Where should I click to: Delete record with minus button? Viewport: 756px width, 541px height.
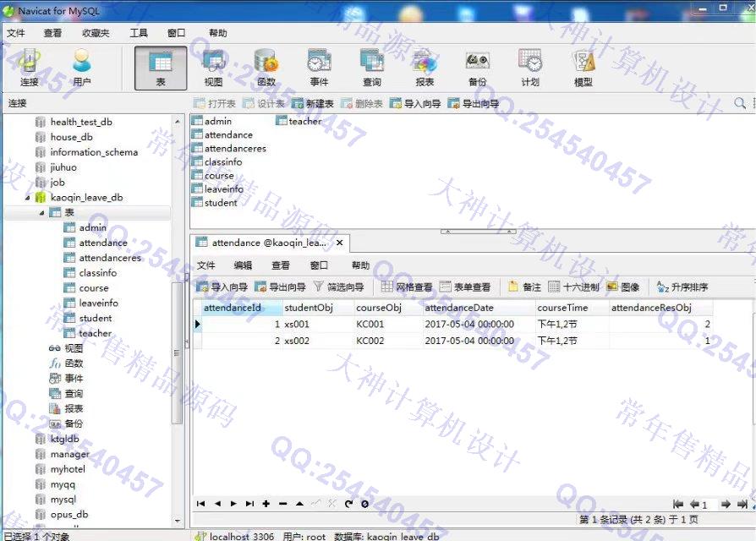pyautogui.click(x=283, y=504)
